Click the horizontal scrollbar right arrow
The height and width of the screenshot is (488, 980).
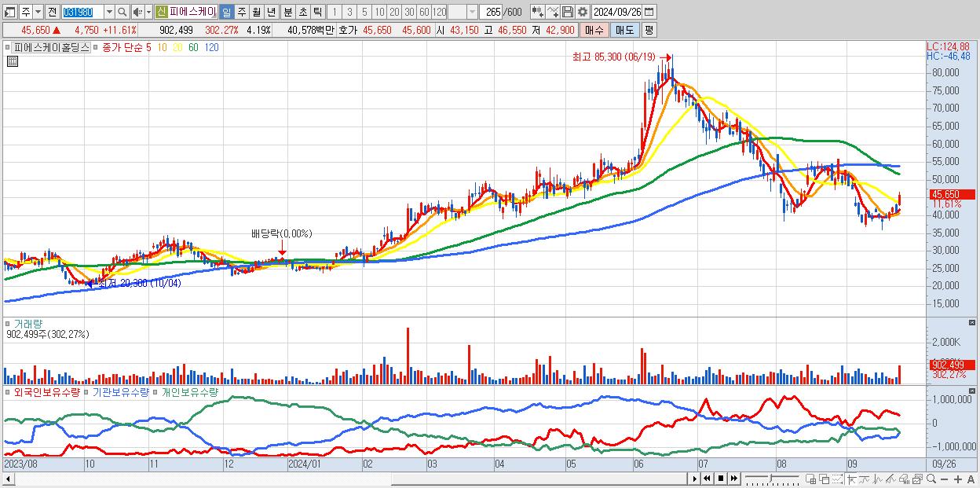pyautogui.click(x=695, y=479)
